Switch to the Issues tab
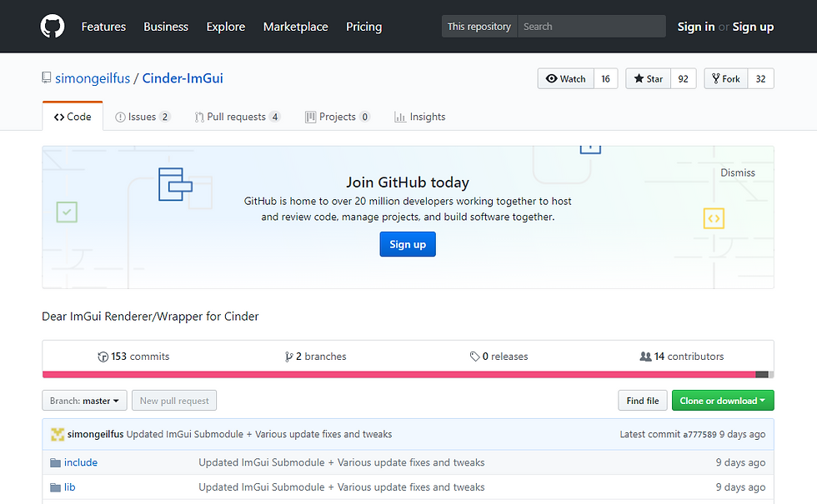817x504 pixels. coord(143,117)
